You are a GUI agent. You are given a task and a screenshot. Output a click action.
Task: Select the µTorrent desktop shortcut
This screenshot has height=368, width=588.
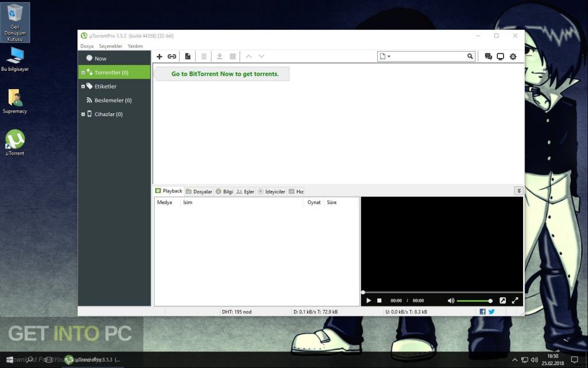pos(15,143)
